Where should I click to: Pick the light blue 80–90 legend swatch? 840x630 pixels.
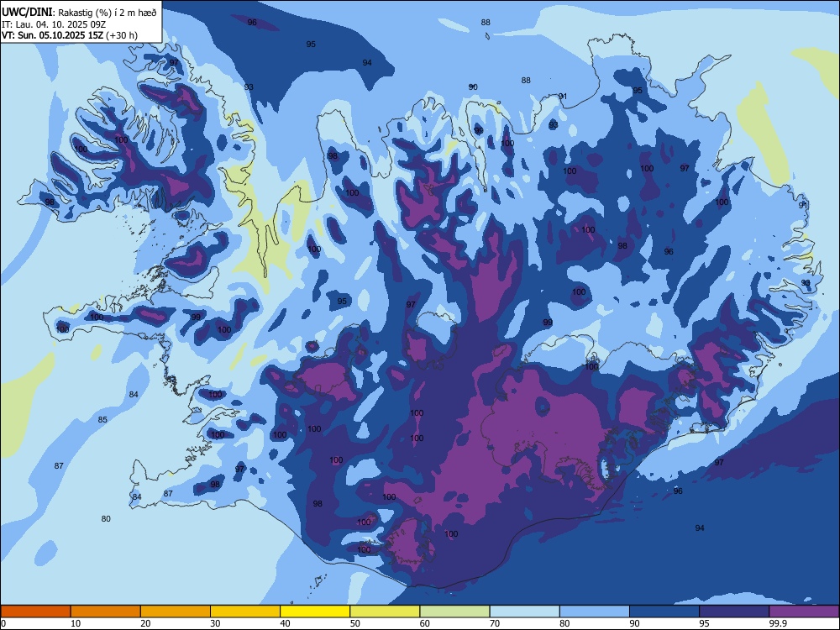tap(595, 612)
